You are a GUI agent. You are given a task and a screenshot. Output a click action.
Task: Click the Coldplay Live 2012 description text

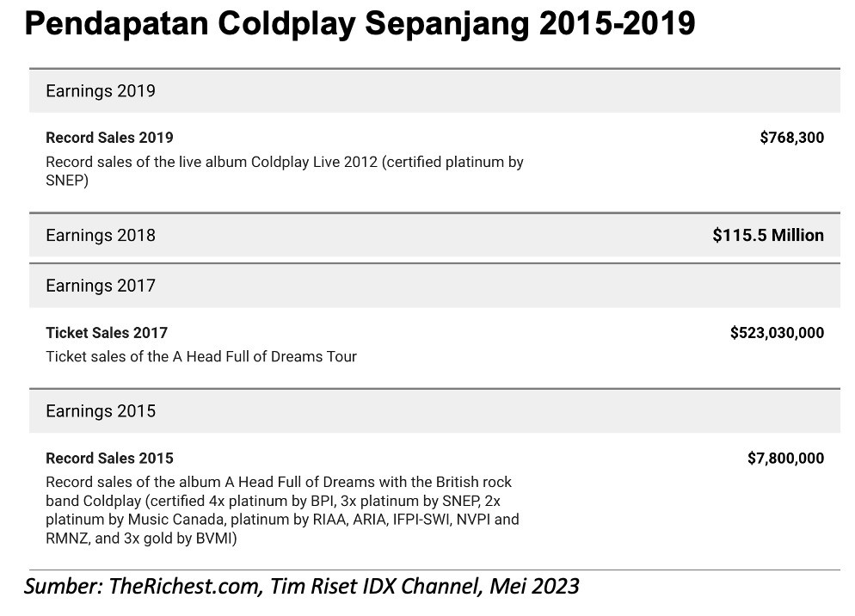coord(285,171)
